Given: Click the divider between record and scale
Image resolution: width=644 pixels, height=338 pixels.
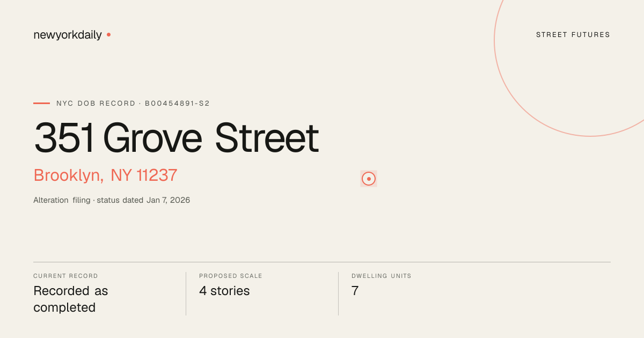Looking at the screenshot, I should click(186, 293).
